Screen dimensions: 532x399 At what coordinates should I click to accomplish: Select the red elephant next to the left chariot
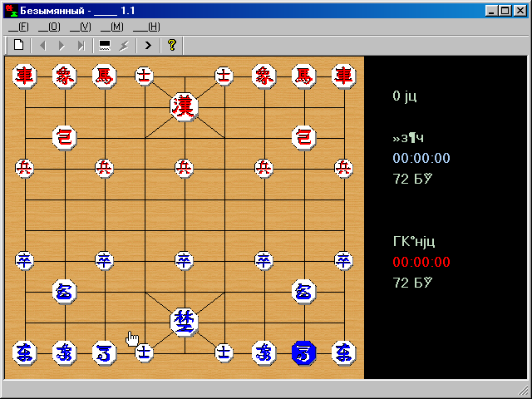tap(65, 76)
